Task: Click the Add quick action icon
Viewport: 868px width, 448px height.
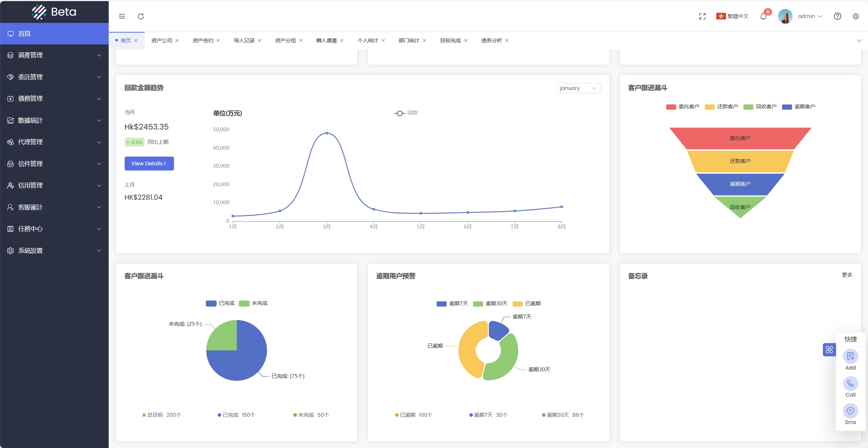Action: pyautogui.click(x=850, y=356)
